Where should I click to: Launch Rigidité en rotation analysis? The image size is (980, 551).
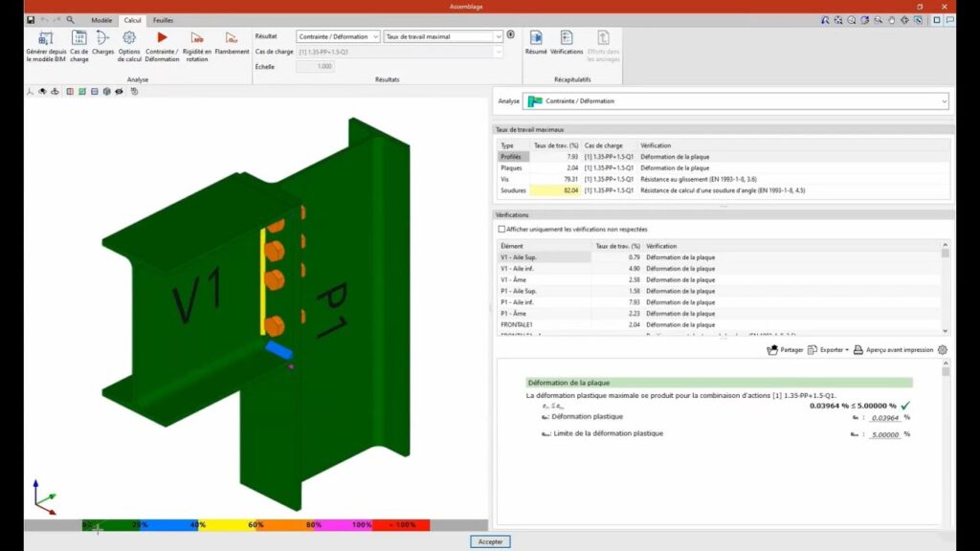[197, 39]
